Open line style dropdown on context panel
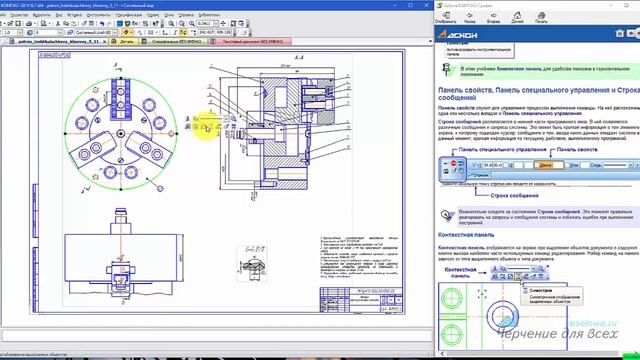The width and height of the screenshot is (640, 360). pyautogui.click(x=226, y=118)
